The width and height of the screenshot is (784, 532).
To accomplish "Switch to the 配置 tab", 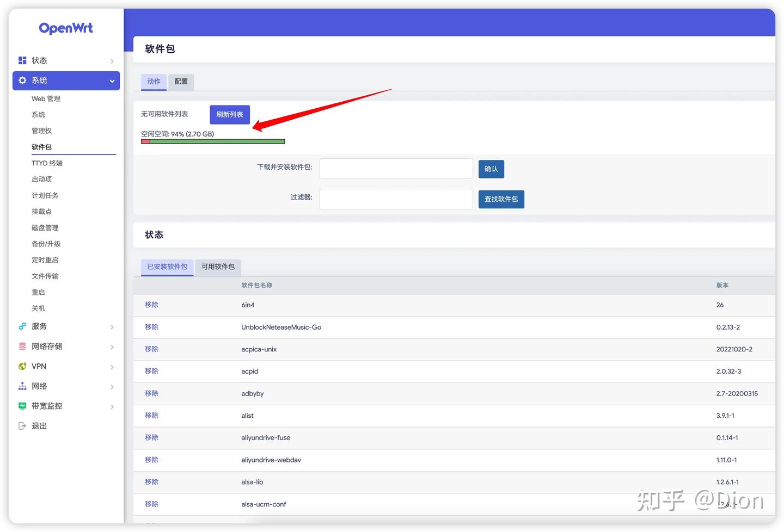I will click(x=181, y=82).
